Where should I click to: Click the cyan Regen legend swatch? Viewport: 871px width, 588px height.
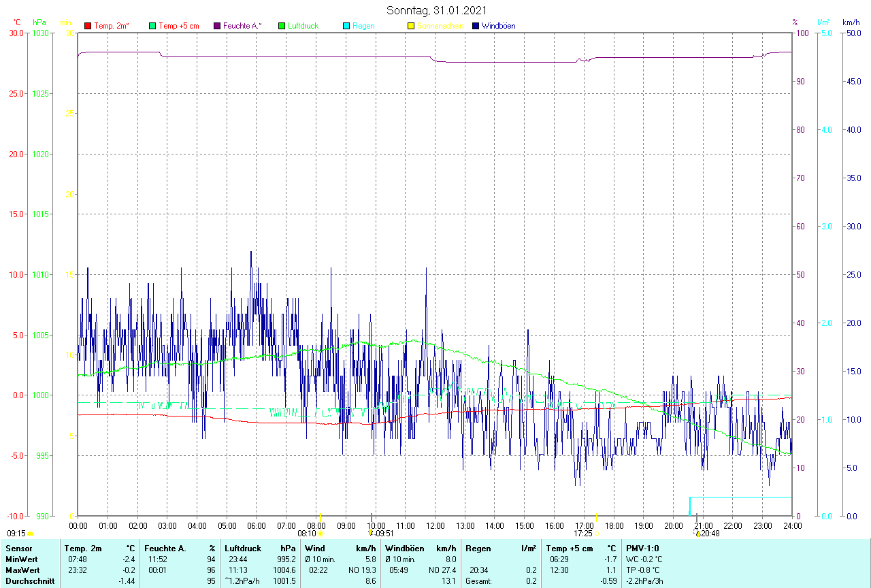(x=346, y=27)
